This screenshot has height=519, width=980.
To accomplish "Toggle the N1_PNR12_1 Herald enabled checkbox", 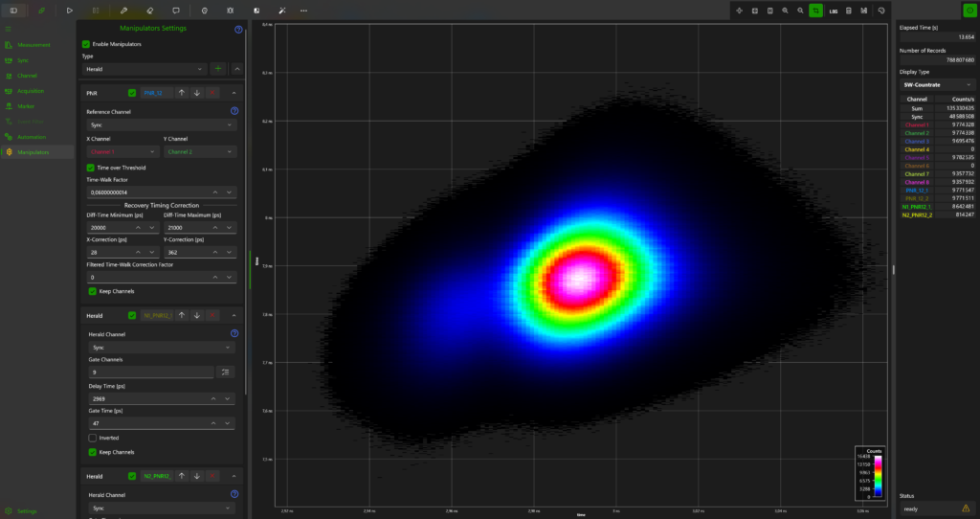I will 132,316.
